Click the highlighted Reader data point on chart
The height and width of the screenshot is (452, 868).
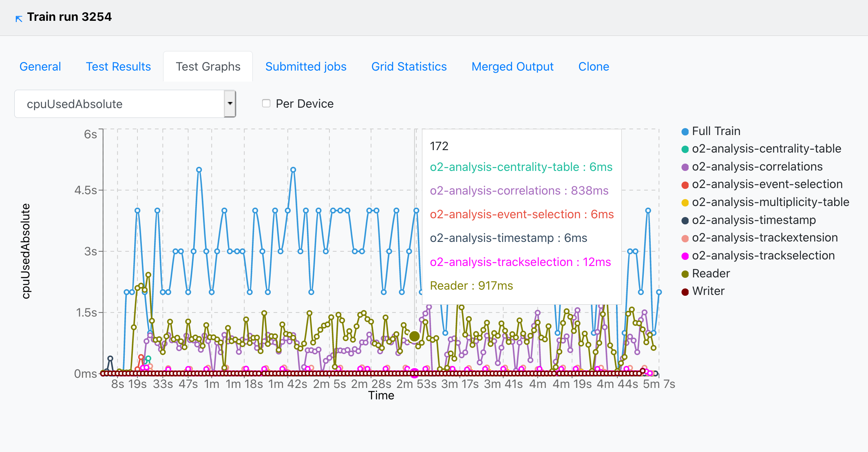(414, 336)
